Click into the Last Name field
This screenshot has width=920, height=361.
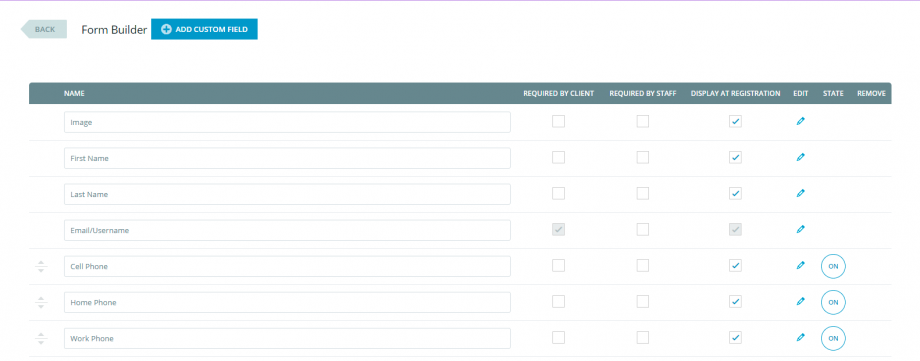click(x=288, y=194)
